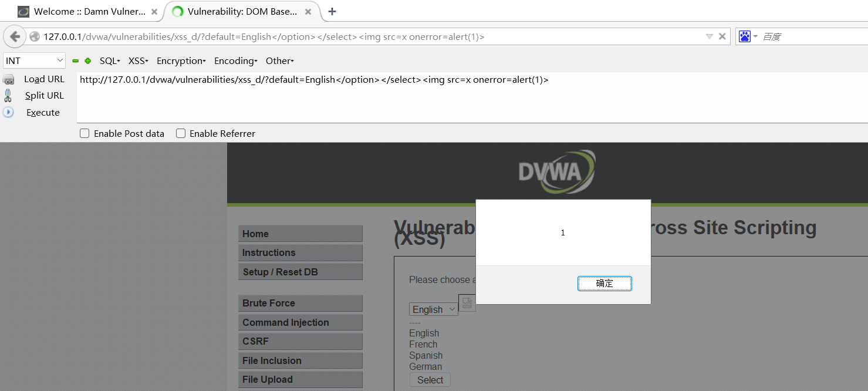Confirm the alert with the 确定 button
This screenshot has height=391, width=868.
click(x=604, y=284)
